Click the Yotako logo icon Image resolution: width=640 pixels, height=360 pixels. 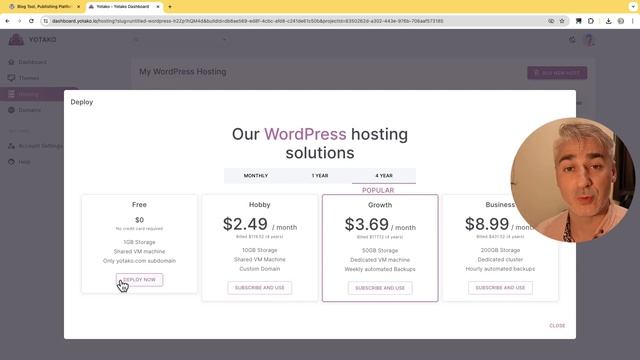(x=16, y=40)
